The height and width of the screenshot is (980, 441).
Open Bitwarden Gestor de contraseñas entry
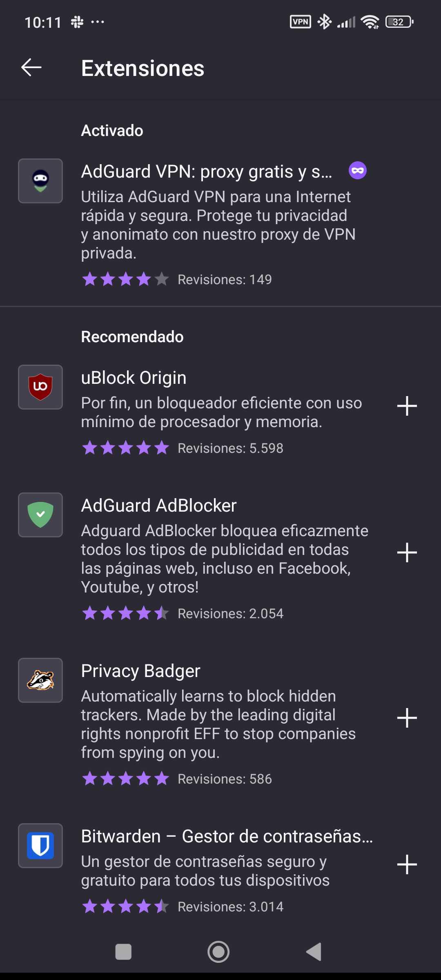coord(227,836)
